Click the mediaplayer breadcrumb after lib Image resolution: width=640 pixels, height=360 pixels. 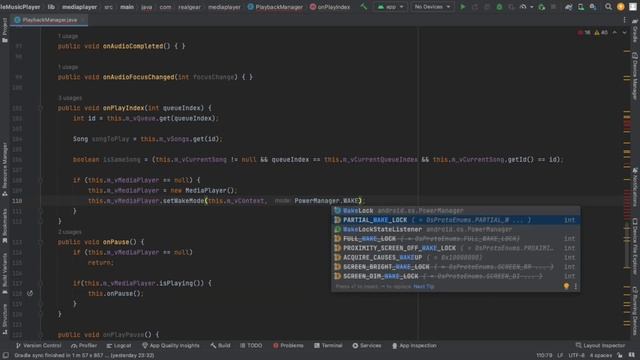click(x=79, y=7)
